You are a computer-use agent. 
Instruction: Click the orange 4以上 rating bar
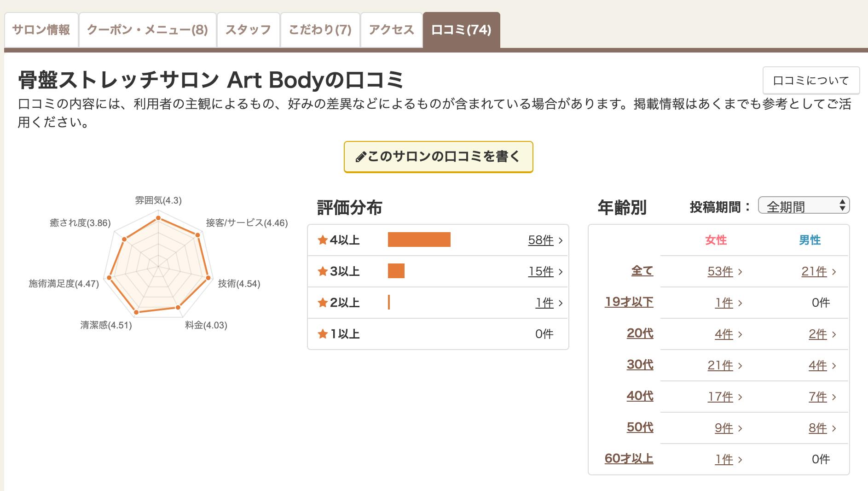point(419,240)
